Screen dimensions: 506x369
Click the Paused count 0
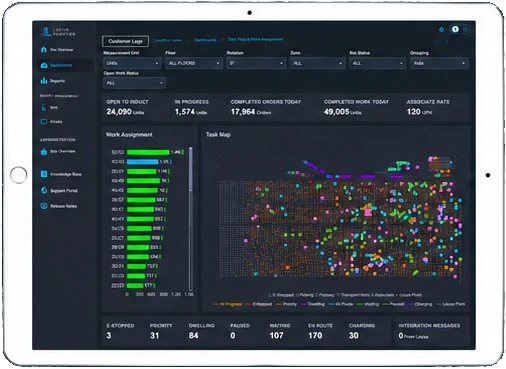233,335
